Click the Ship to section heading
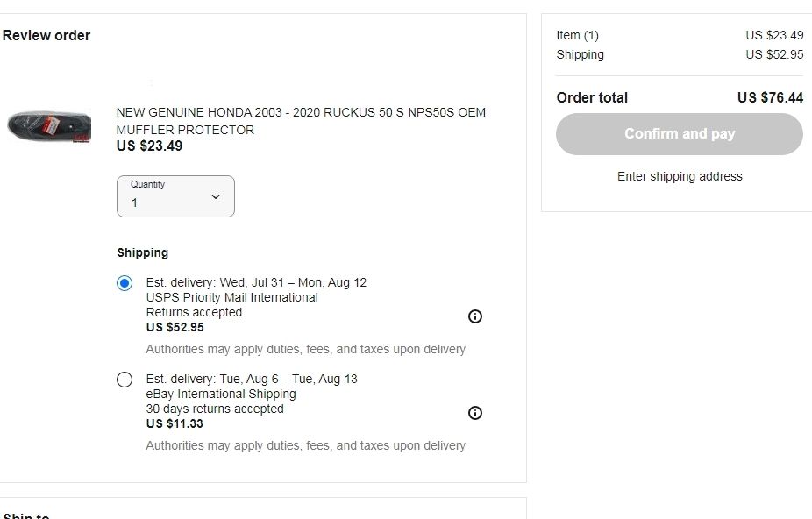The image size is (812, 519). click(x=26, y=515)
